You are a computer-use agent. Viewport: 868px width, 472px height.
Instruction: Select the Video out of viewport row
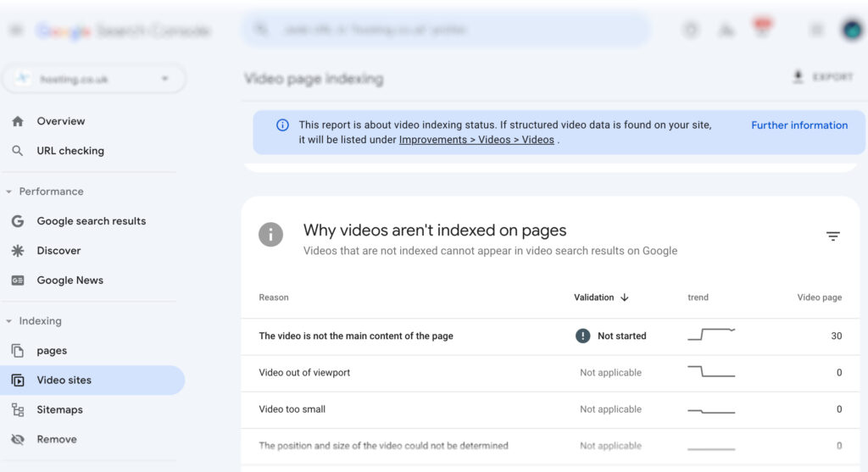304,373
